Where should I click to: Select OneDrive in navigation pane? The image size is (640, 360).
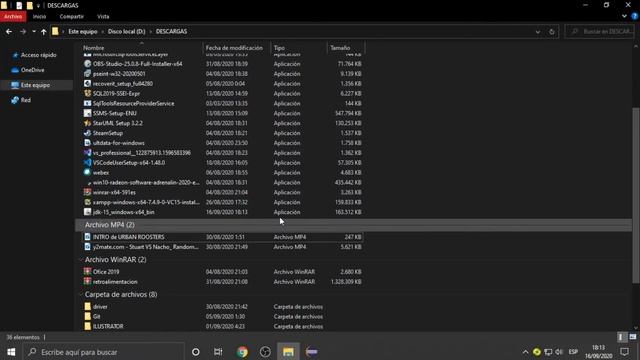click(32, 70)
